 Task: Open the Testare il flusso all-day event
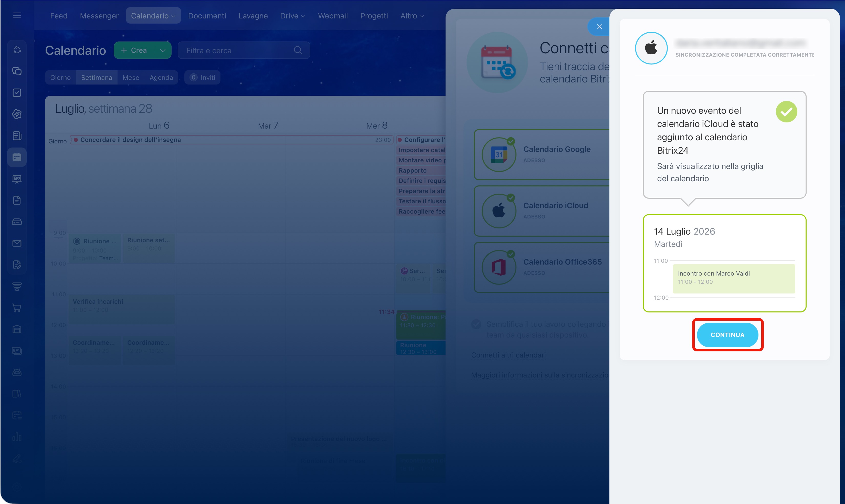pos(421,201)
